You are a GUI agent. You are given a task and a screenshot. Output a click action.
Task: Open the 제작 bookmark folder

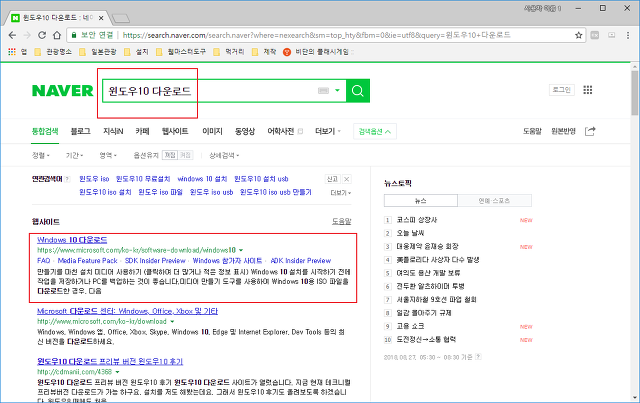pos(264,52)
